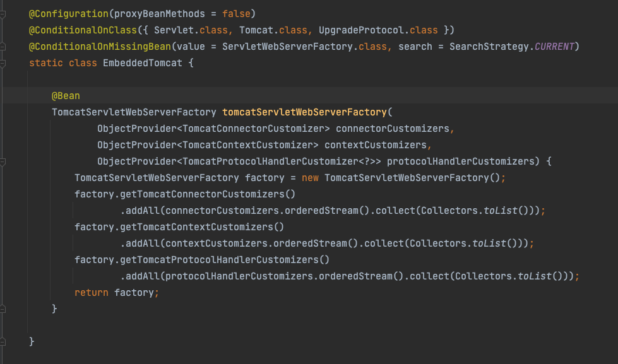This screenshot has height=364, width=618.
Task: Click fold end marker beside class closing brace
Action: pos(3,342)
